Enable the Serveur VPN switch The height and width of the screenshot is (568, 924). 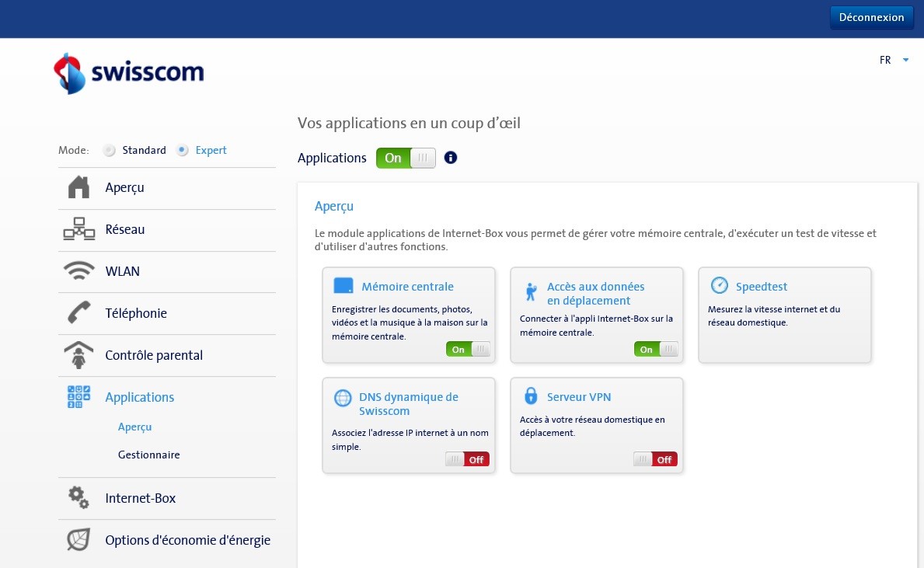click(x=655, y=459)
